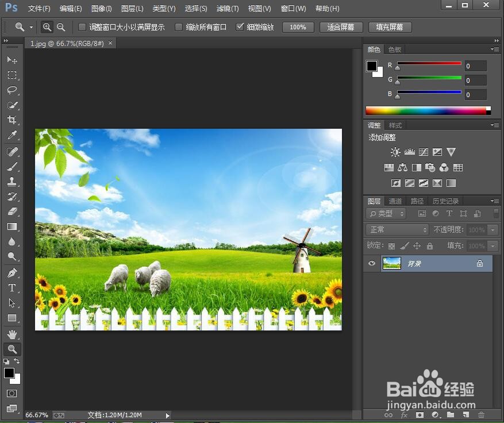The image size is (504, 423).
Task: Open the 文件(F) menu
Action: click(39, 9)
